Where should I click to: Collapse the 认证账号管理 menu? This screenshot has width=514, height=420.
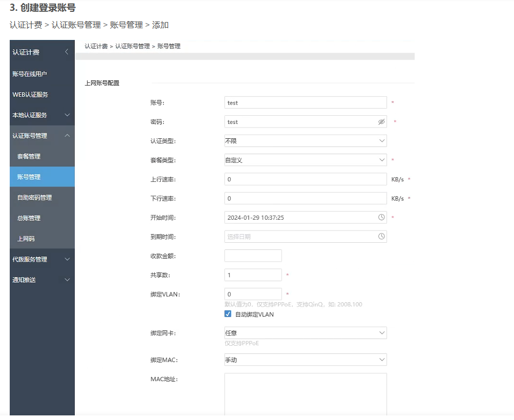(x=42, y=136)
